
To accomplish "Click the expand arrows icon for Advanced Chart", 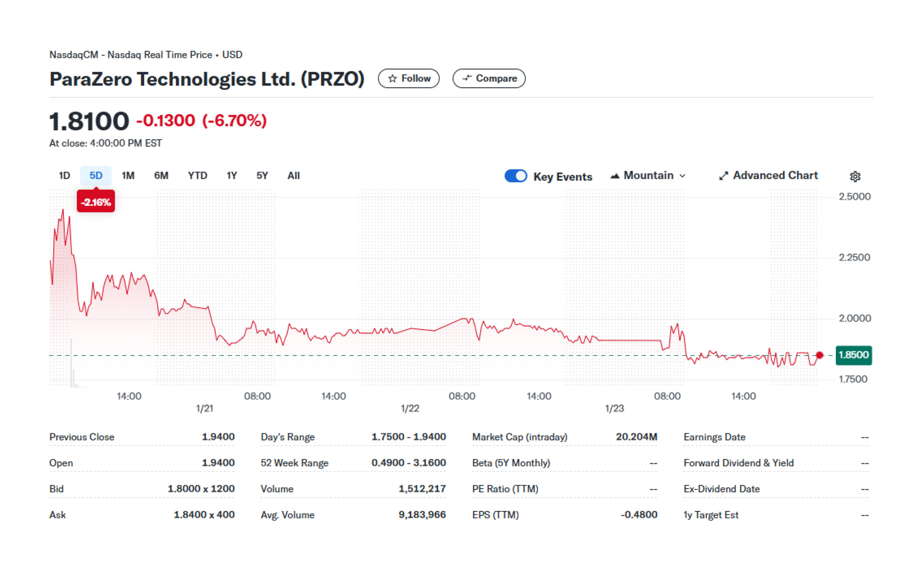I will 723,176.
